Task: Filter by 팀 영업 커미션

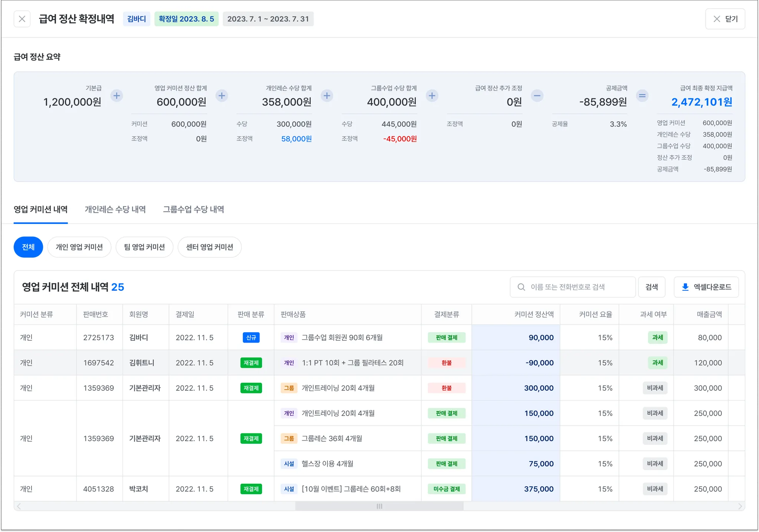Action: pos(144,247)
